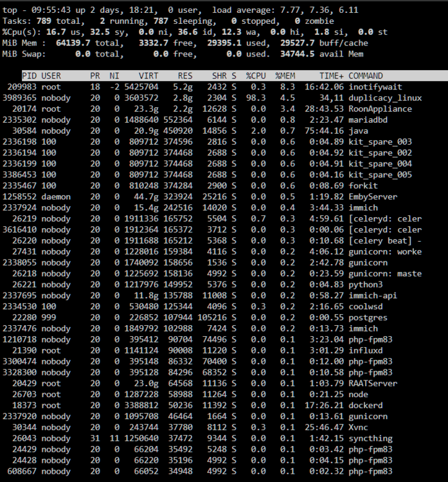Select the kit_spare_003 command name
This screenshot has width=448, height=482.
380,142
